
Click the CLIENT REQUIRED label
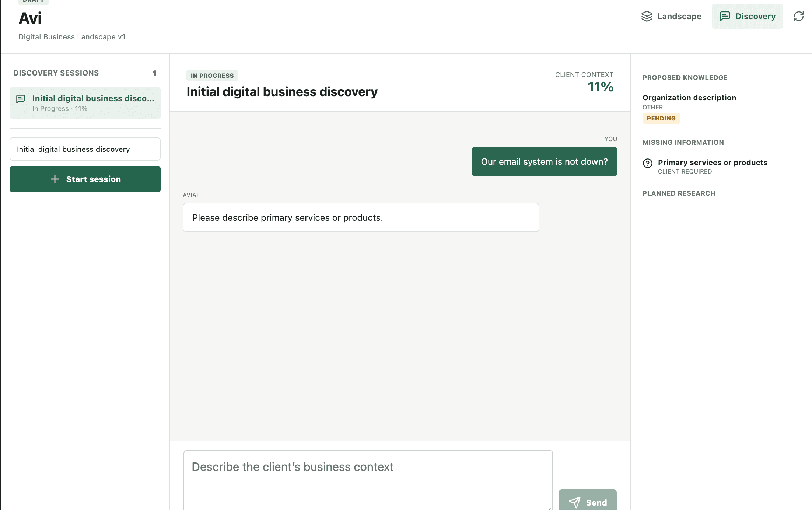click(685, 172)
